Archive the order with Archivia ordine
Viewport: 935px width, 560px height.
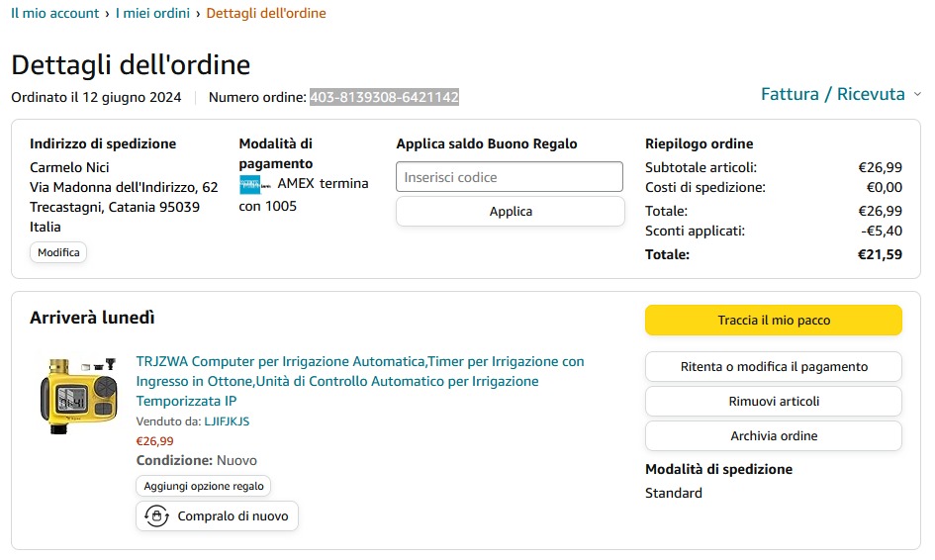click(774, 435)
